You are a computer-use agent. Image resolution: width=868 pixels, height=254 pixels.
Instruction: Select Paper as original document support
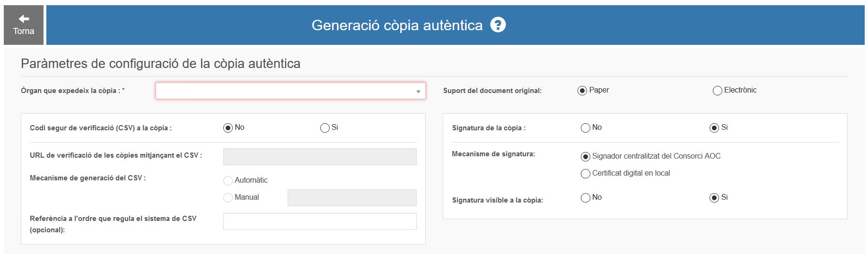coord(582,91)
